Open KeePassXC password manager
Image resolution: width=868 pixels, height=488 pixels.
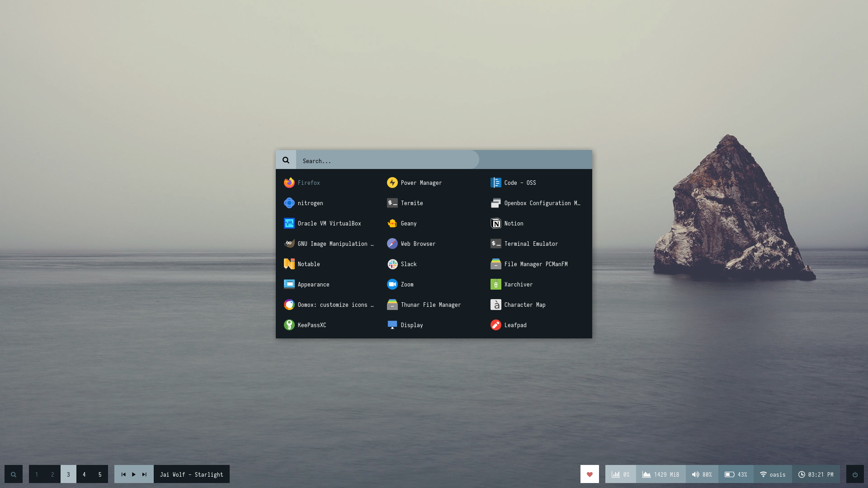(305, 325)
